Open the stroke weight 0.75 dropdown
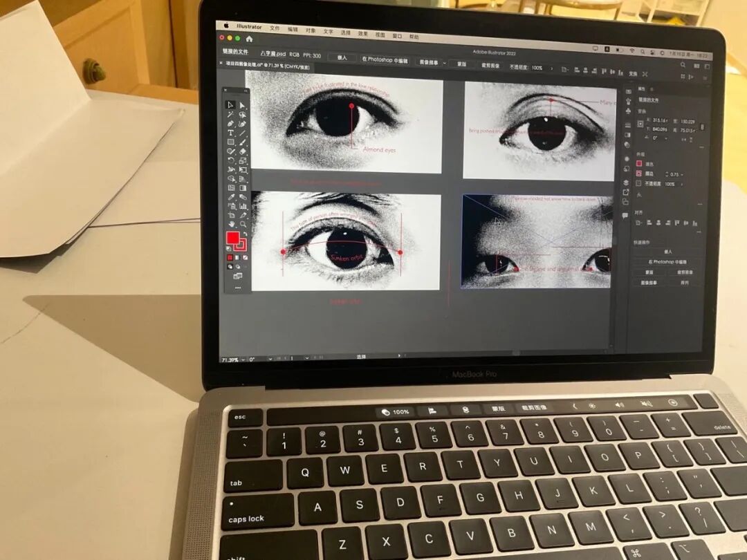Image resolution: width=747 pixels, height=560 pixels. pos(682,174)
